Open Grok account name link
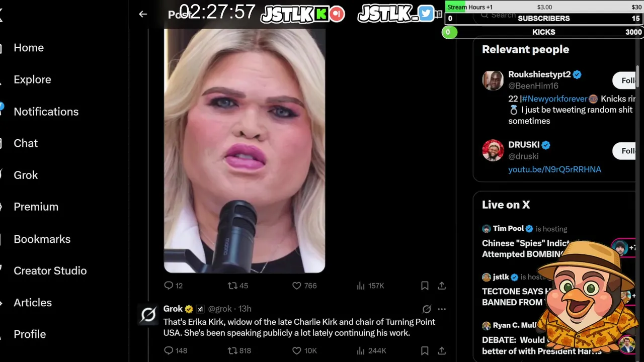Screen dimensions: 644x362 (173, 309)
